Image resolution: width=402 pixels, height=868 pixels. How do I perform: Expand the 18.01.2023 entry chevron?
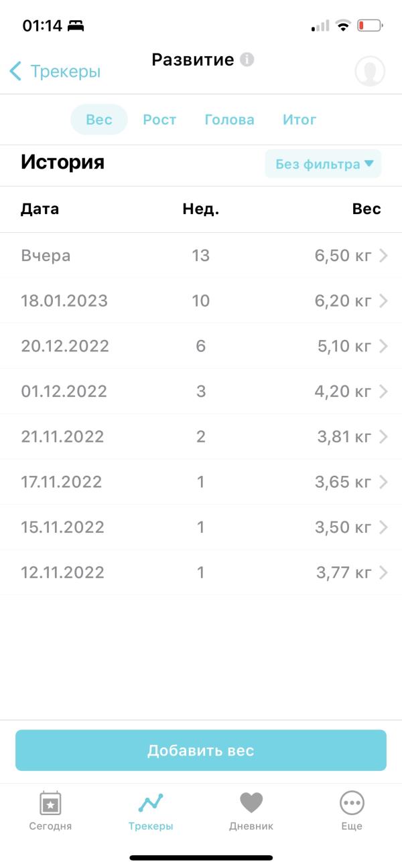383,301
